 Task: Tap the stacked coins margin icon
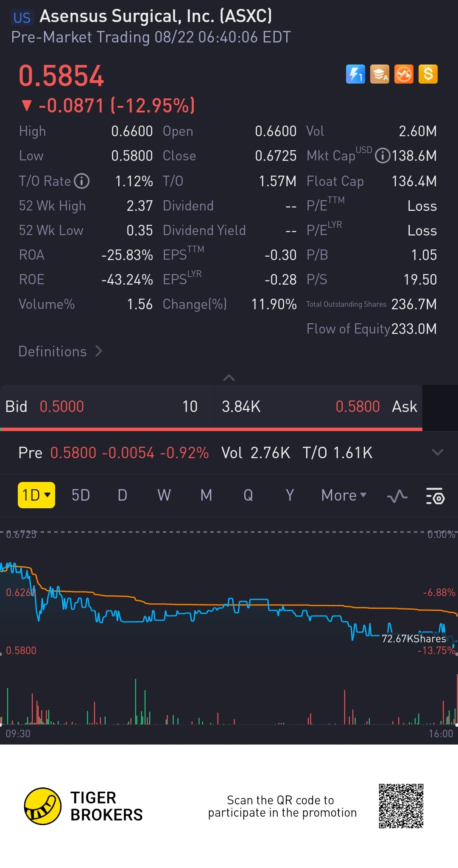[x=380, y=74]
